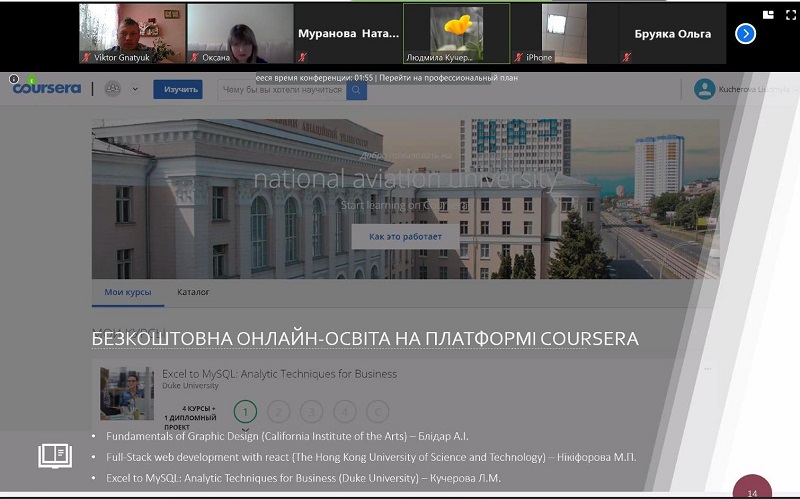This screenshot has height=499, width=800.
Task: Click the search magnifier button
Action: [x=356, y=90]
